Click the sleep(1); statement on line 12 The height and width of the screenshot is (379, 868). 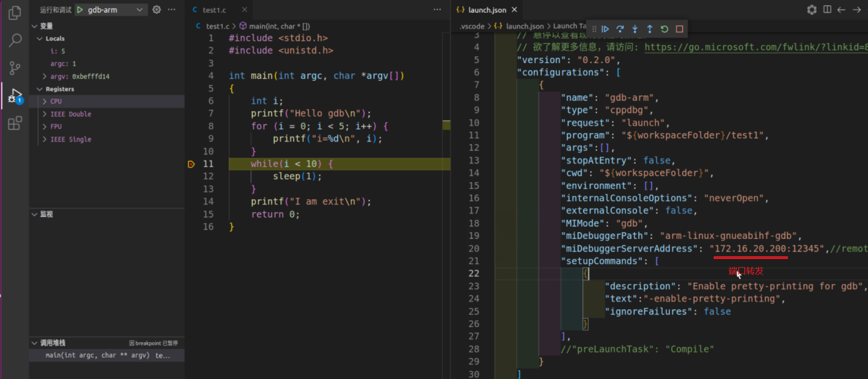297,177
